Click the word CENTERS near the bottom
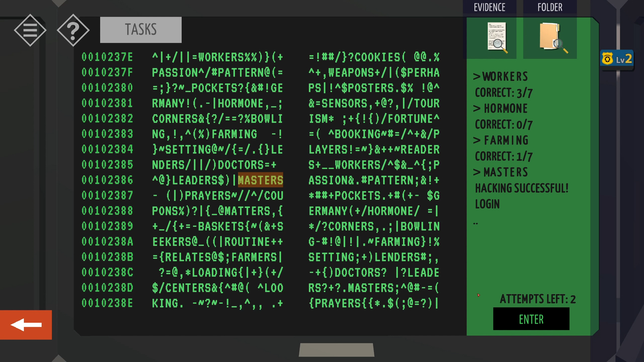The height and width of the screenshot is (362, 644). (188, 288)
